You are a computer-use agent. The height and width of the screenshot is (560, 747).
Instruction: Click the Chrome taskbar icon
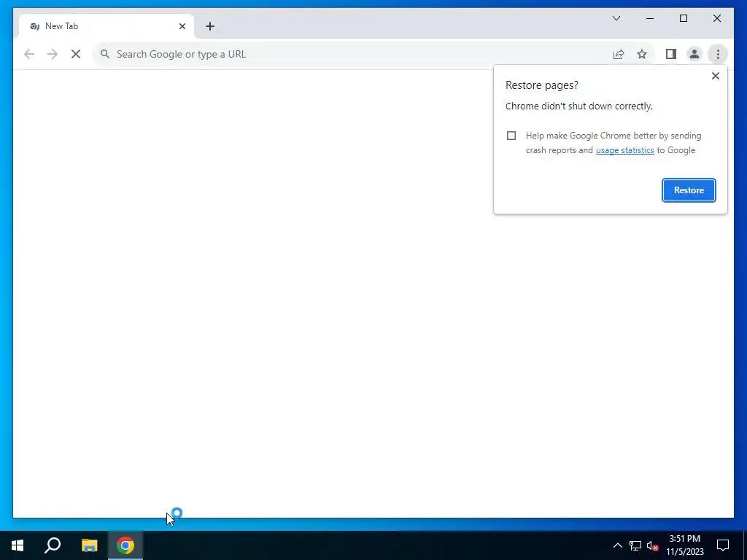pos(125,545)
